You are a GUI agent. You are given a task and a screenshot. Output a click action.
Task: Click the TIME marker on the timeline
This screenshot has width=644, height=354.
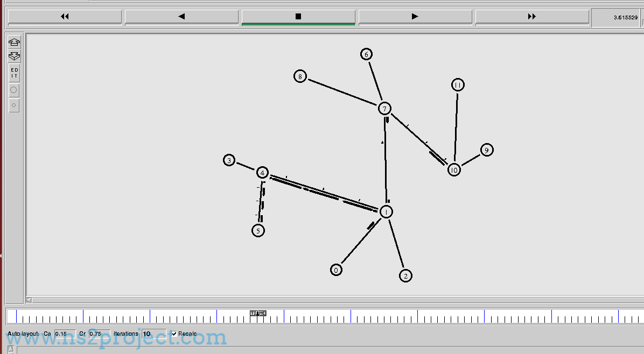coord(258,313)
